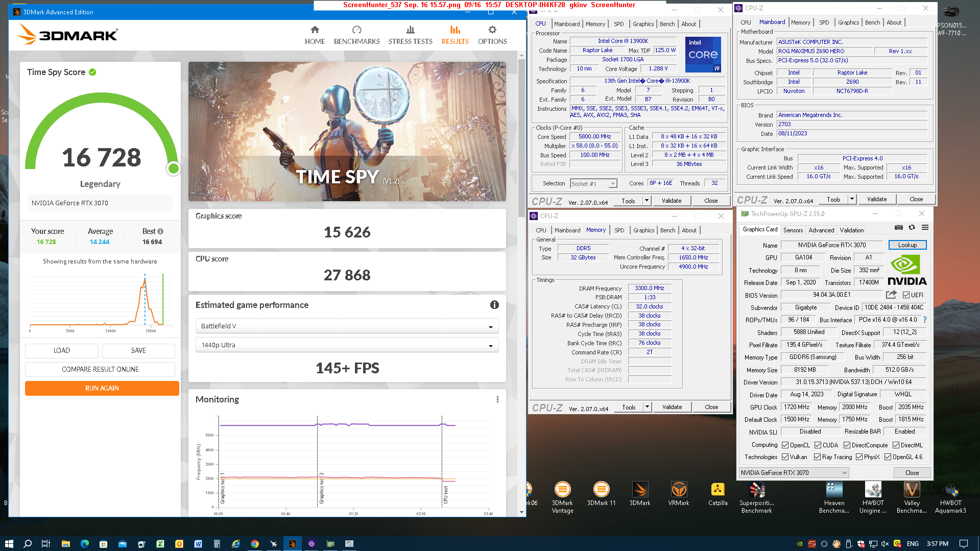Click the Lookup button in GPU-Z
Screen dimensions: 980x551
tap(907, 245)
